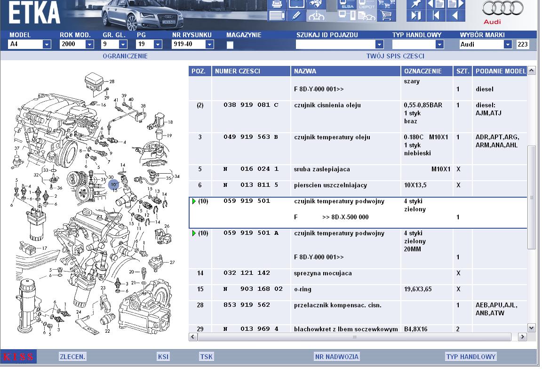Click the screen frame icon next to printer
Screen dimensions: 542x392
pyautogui.click(x=296, y=4)
